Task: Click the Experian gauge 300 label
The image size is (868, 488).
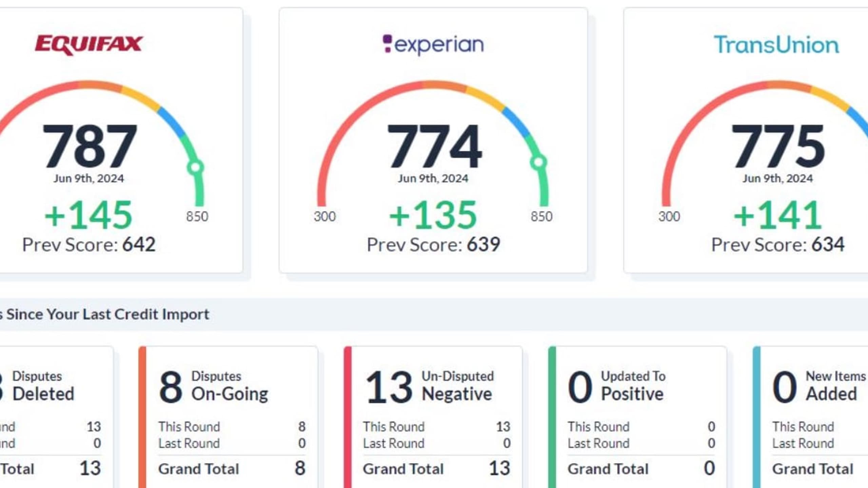Action: [325, 217]
